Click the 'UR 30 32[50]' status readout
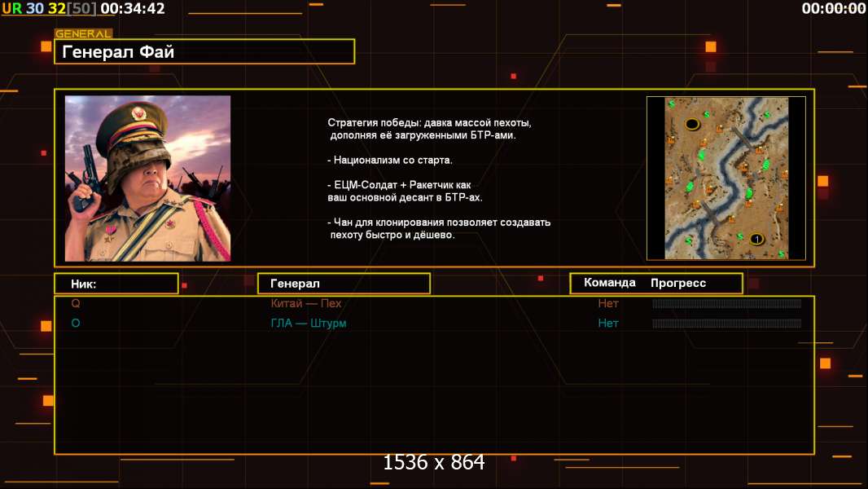This screenshot has width=868, height=489. click(49, 8)
